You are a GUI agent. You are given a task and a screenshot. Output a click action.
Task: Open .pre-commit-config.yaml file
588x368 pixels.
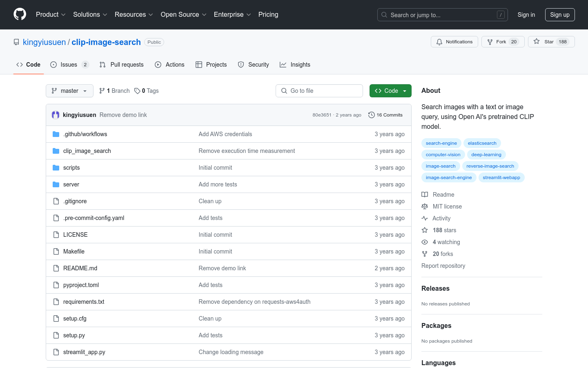94,218
